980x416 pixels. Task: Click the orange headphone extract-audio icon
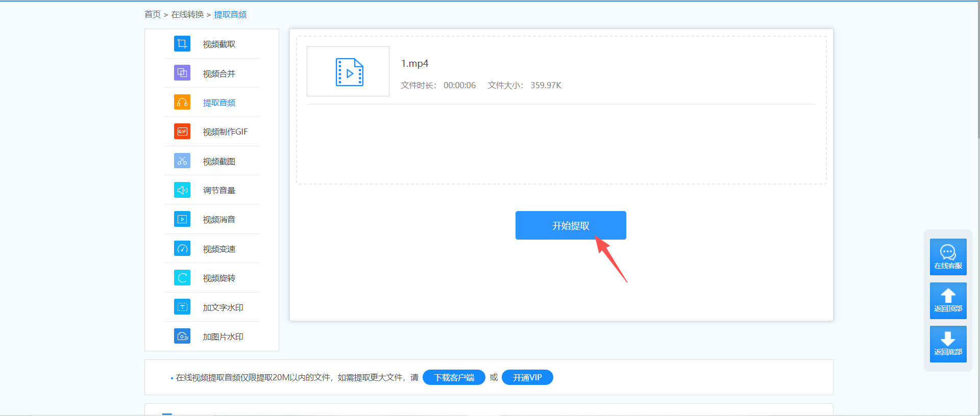(182, 102)
